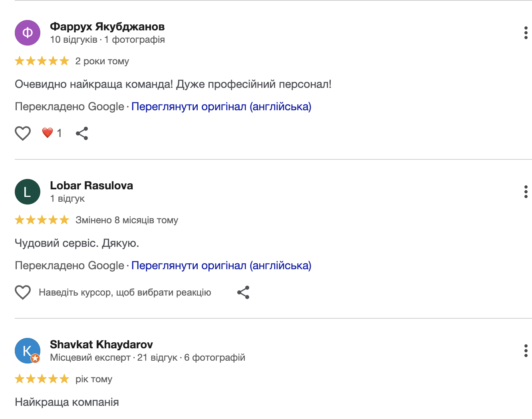Like Фаррух Якубджанов's review with heart outline

(23, 133)
